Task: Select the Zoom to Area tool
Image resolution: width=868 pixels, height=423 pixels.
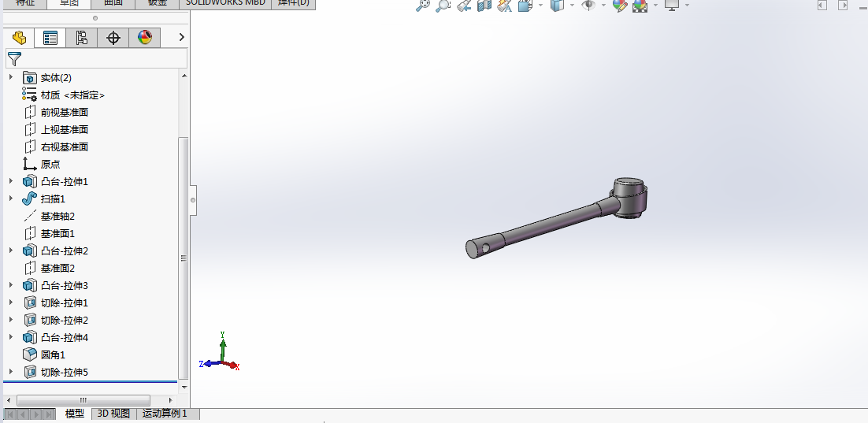Action: click(443, 6)
